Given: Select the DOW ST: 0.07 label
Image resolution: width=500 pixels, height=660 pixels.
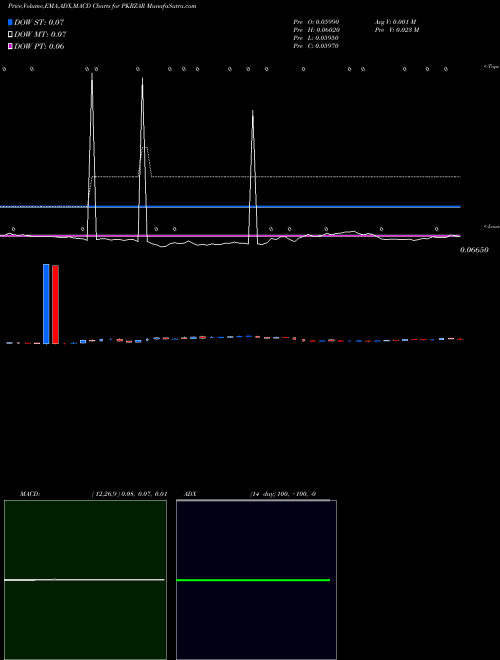Looking at the screenshot, I should pos(39,22).
